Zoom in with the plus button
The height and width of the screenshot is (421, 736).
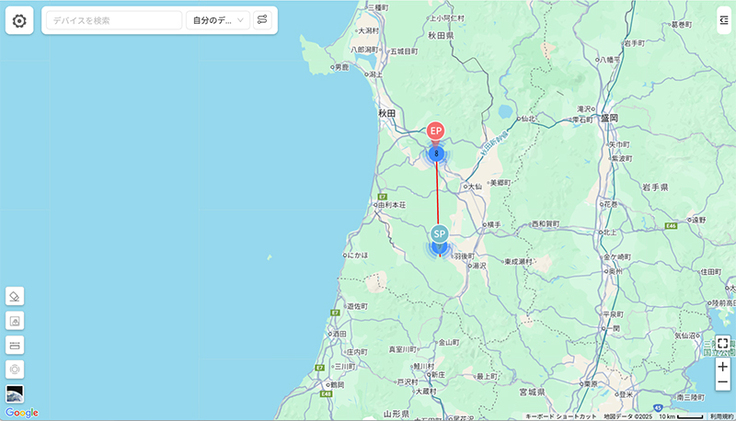723,367
